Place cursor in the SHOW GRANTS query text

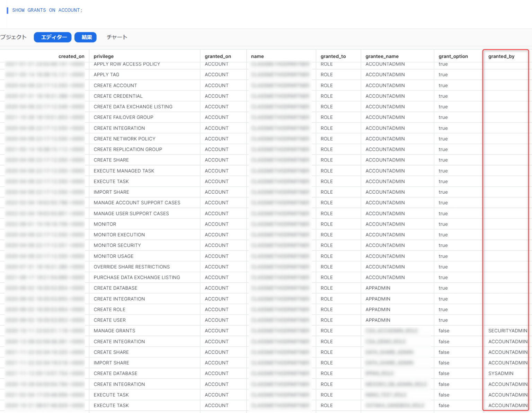tap(47, 10)
